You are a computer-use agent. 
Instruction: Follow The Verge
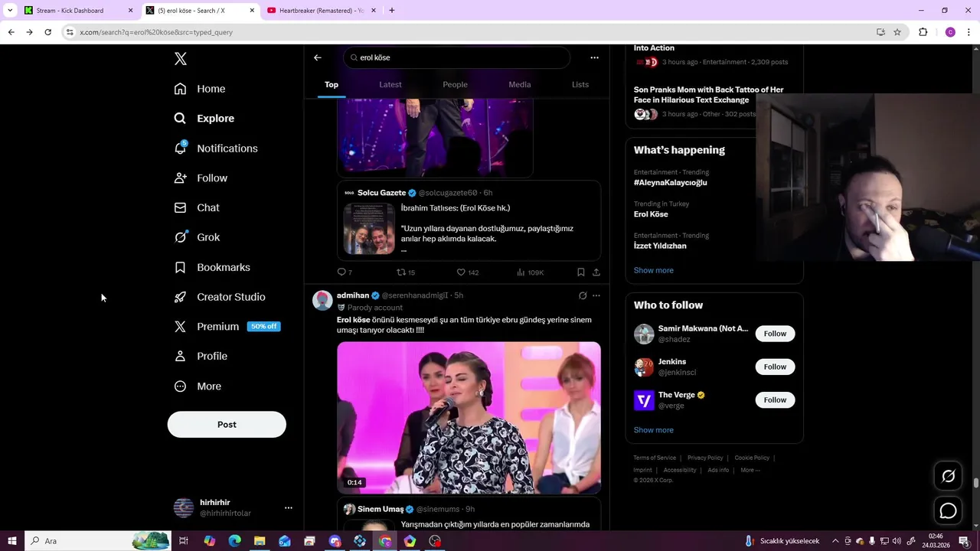tap(775, 400)
